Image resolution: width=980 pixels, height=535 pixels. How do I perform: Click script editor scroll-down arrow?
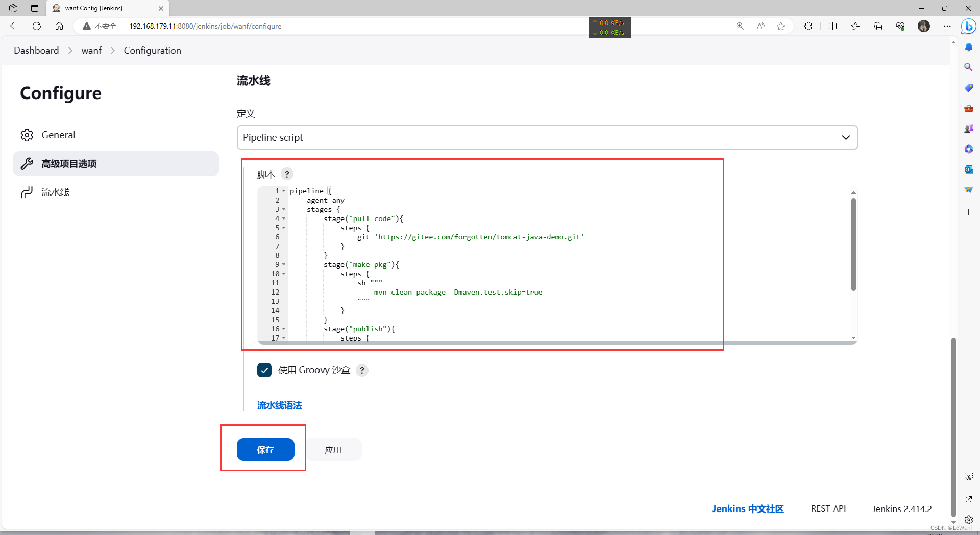tap(853, 338)
